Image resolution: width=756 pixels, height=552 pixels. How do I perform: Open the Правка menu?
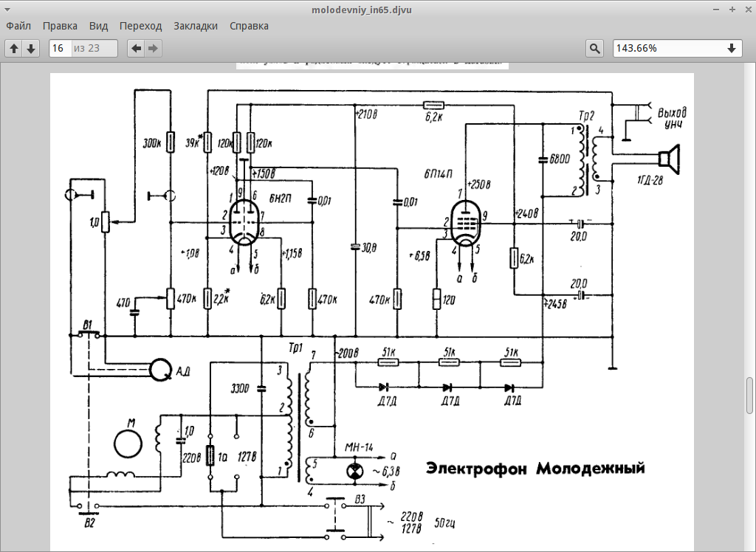point(60,26)
